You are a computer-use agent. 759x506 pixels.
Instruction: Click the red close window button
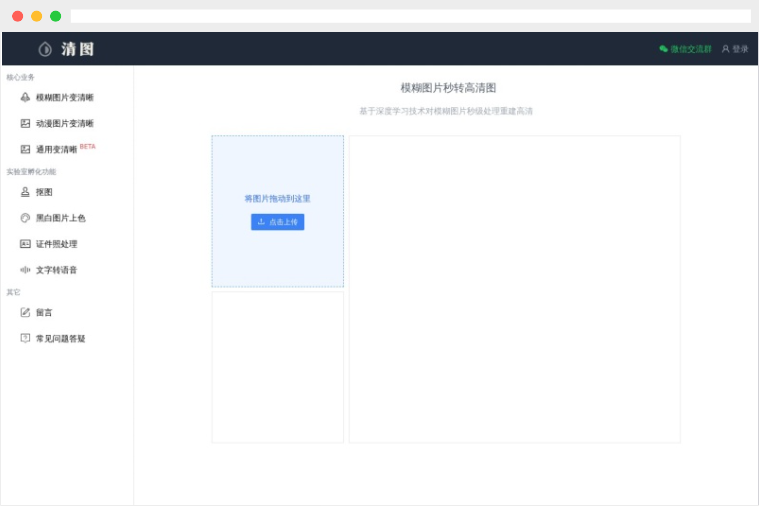click(x=17, y=16)
